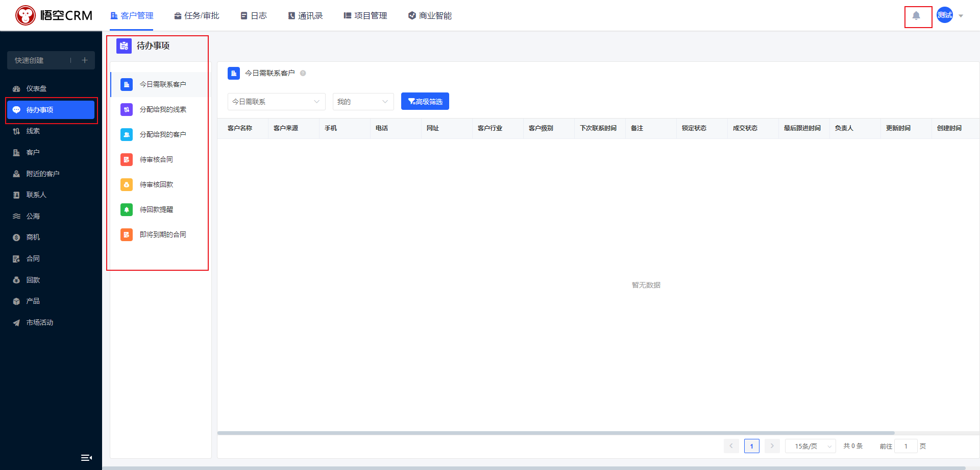Open 即将到期的合同 orange icon item
Screen dimensions: 980x470
tap(162, 234)
